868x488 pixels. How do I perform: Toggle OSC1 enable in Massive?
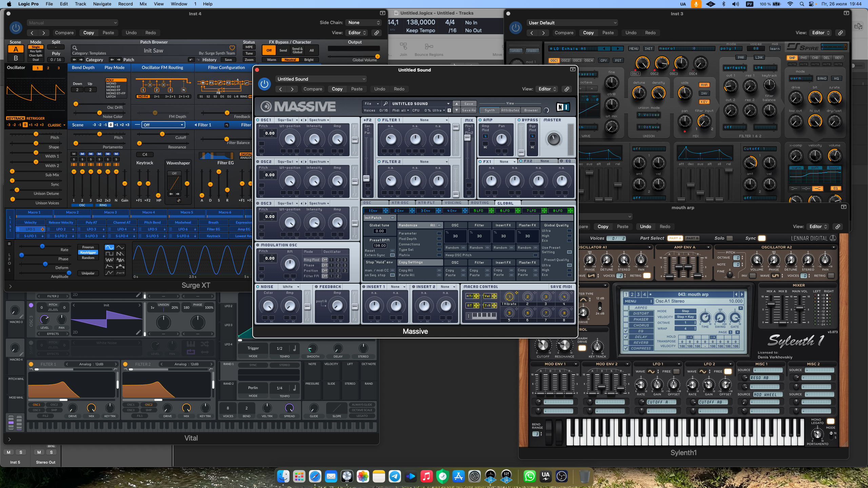[258, 120]
